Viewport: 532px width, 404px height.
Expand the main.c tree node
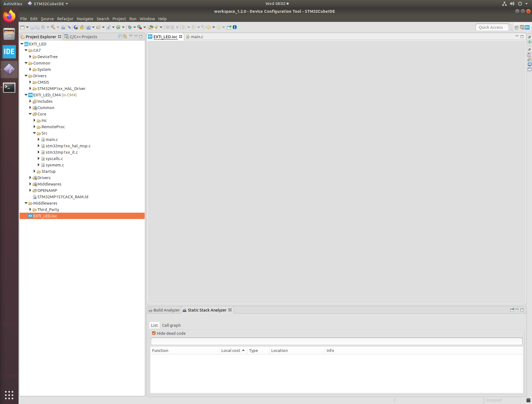(x=39, y=140)
